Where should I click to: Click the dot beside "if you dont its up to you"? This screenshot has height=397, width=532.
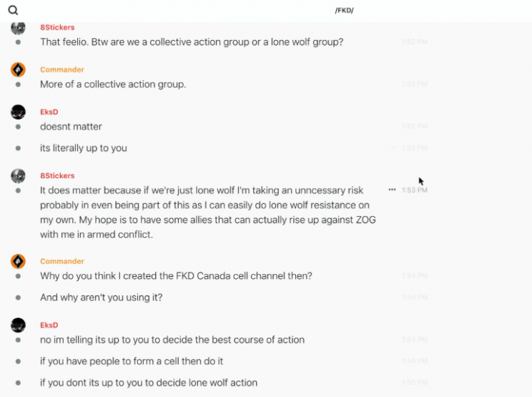point(18,383)
